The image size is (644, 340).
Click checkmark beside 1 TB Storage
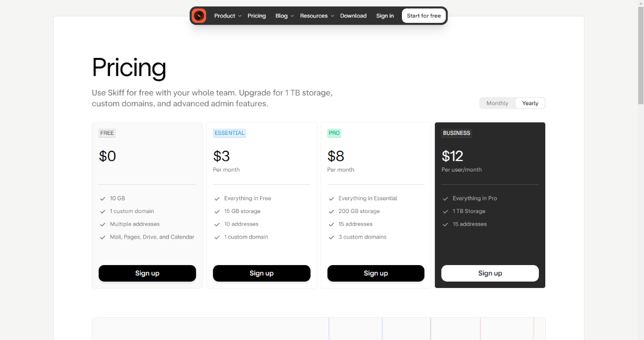click(445, 211)
